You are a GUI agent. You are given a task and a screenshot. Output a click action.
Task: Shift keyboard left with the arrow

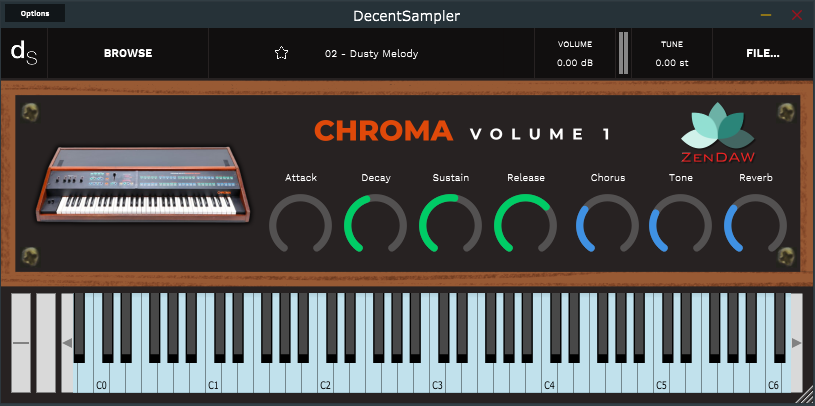click(67, 343)
